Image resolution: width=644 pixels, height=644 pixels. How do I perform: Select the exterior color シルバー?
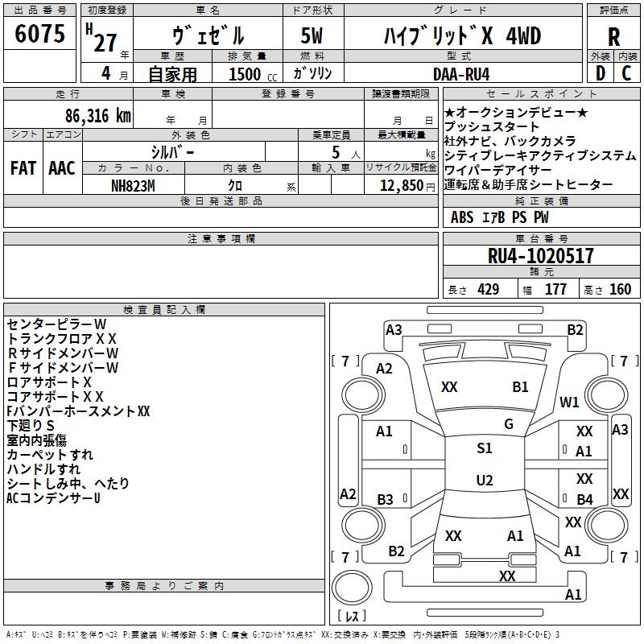172,153
